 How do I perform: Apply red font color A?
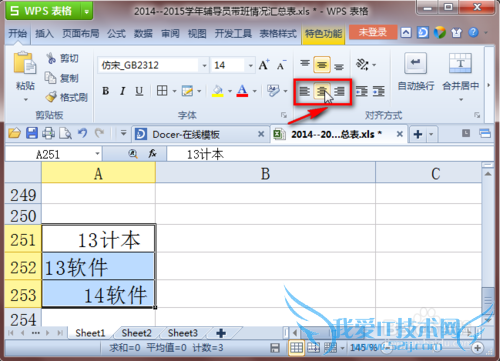click(x=242, y=91)
